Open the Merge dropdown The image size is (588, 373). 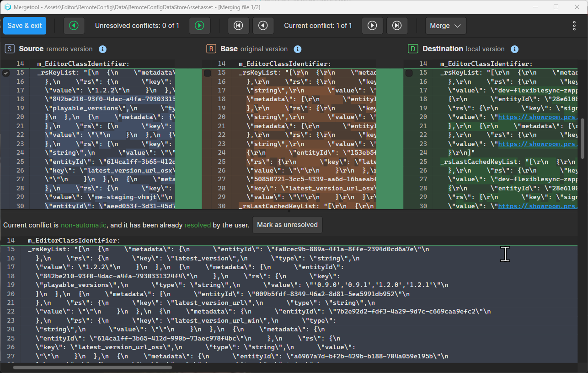point(446,26)
